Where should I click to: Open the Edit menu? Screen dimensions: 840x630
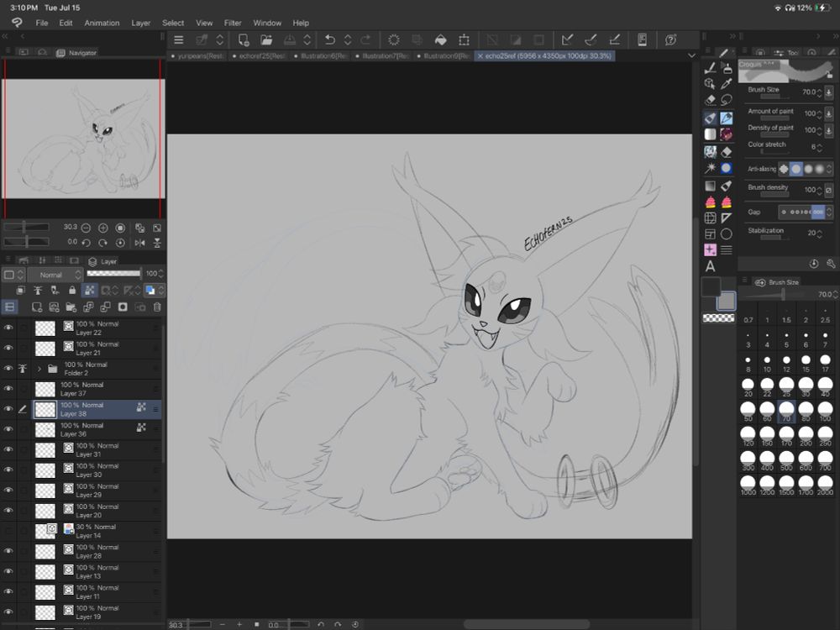tap(66, 23)
